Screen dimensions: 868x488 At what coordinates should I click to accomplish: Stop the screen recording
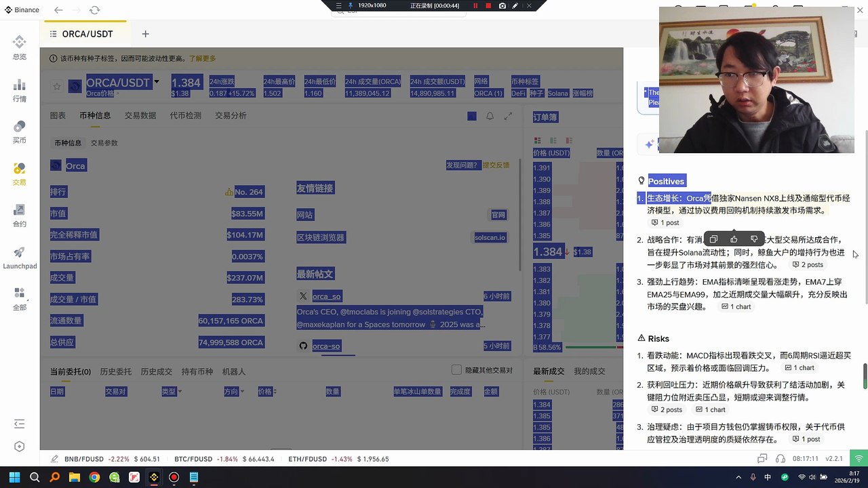click(x=488, y=5)
